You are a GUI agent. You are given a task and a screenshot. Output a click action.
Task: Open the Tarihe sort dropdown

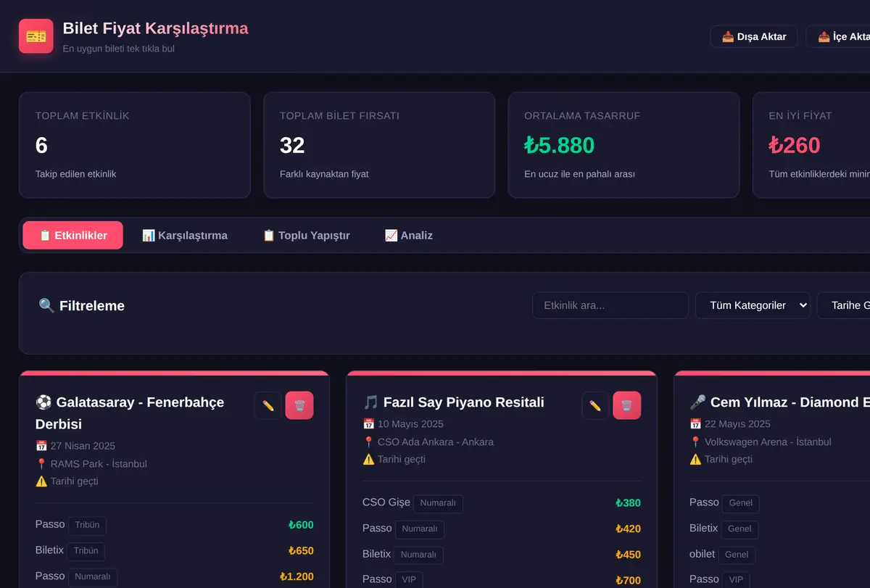pos(845,305)
